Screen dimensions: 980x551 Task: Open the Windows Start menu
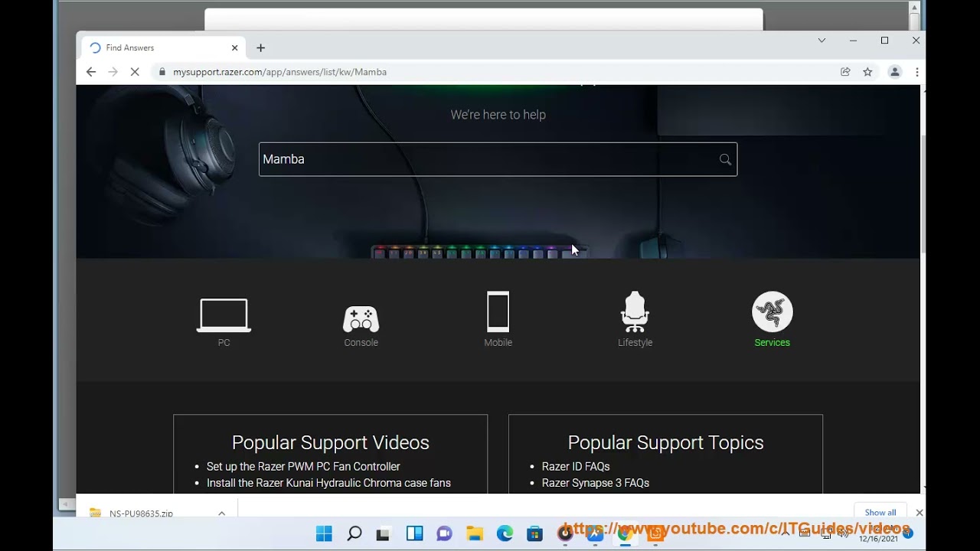325,533
